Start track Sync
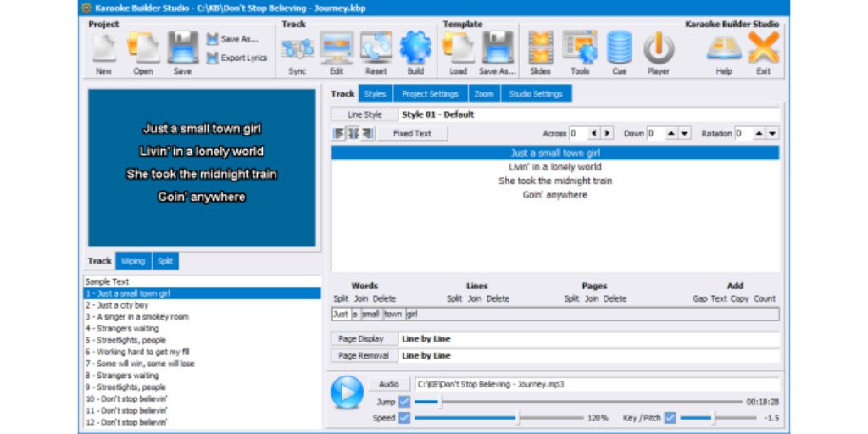 coord(298,54)
